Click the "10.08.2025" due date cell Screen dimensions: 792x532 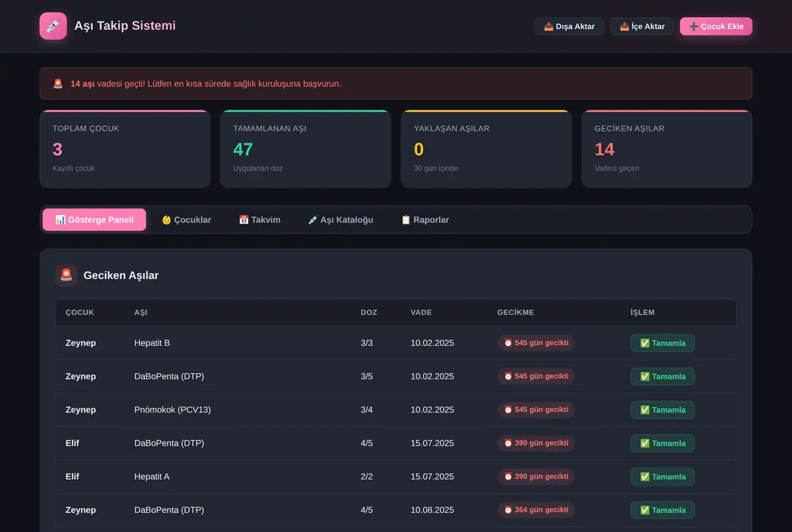click(432, 510)
